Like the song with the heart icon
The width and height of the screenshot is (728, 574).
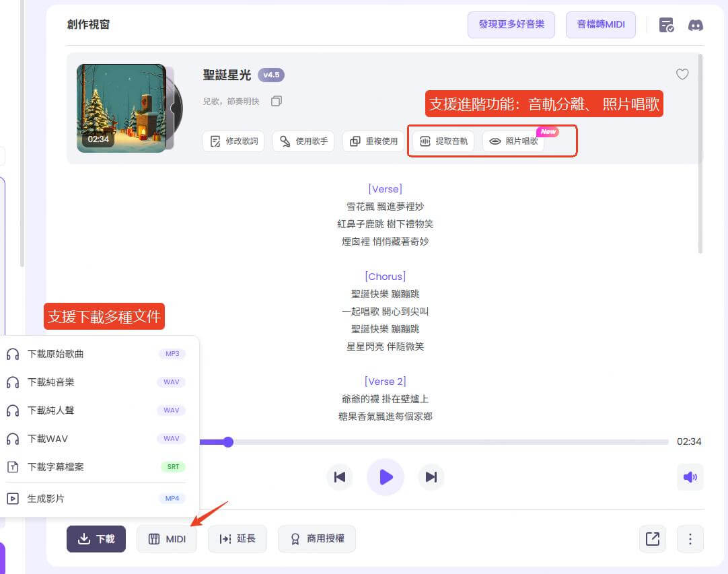click(682, 75)
